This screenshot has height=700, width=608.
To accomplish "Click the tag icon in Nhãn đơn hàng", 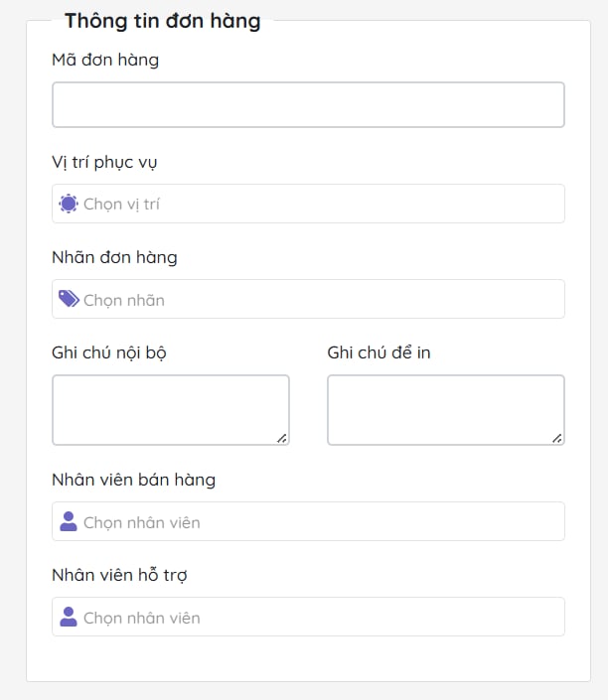I will coord(69,299).
